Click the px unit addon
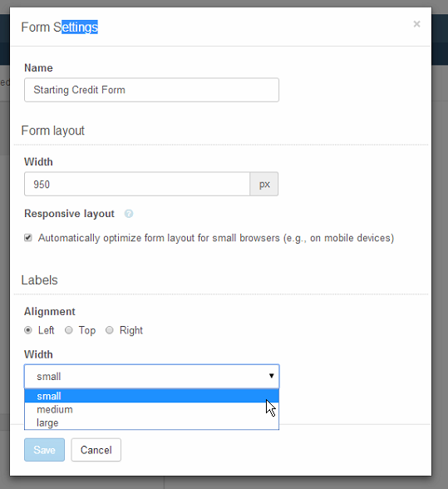 tap(264, 184)
